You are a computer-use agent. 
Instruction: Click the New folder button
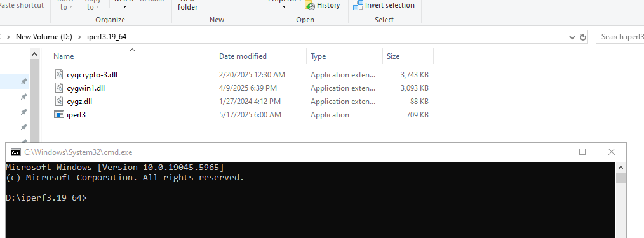(188, 5)
